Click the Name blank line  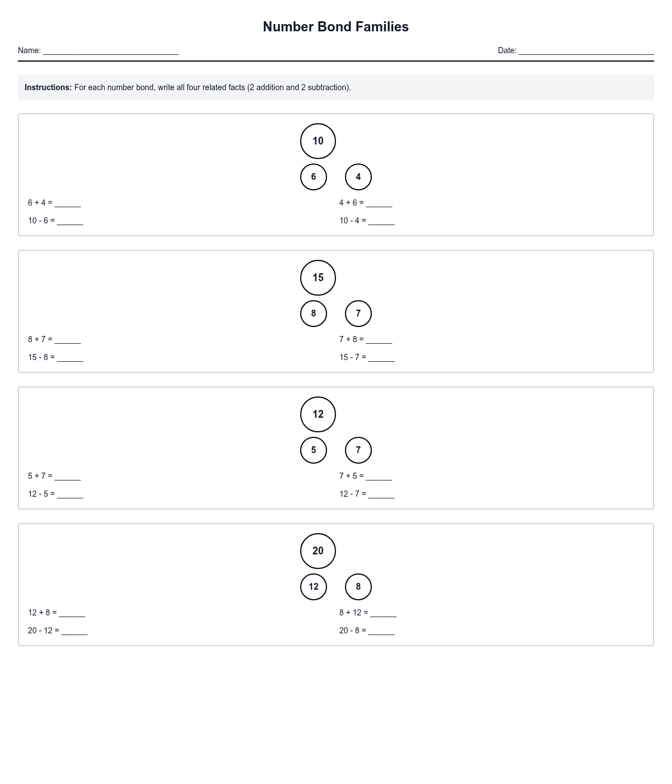pyautogui.click(x=110, y=50)
